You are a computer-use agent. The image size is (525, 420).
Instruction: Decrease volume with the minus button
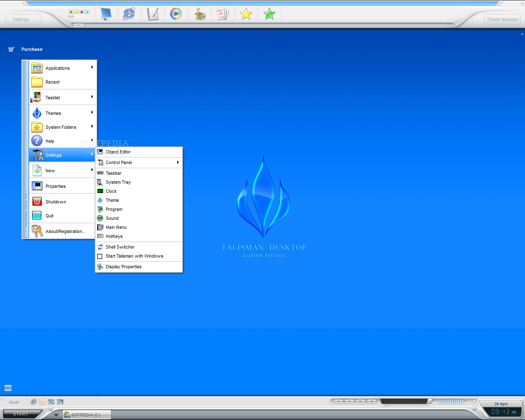437,401
